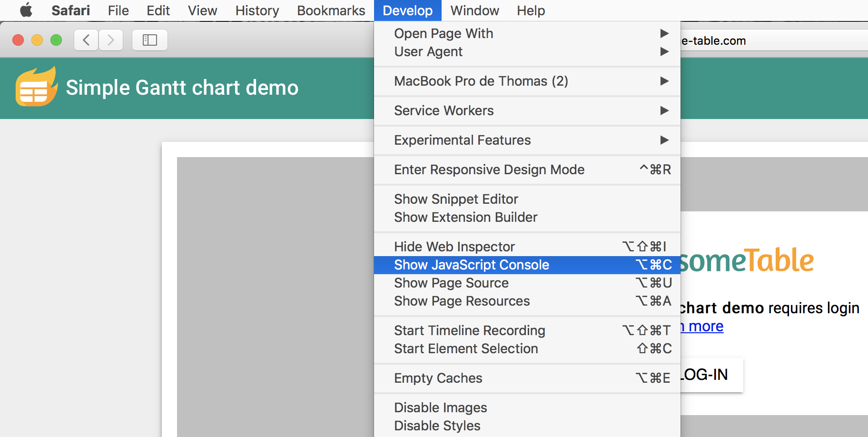Click the LOG-IN button

coord(712,375)
